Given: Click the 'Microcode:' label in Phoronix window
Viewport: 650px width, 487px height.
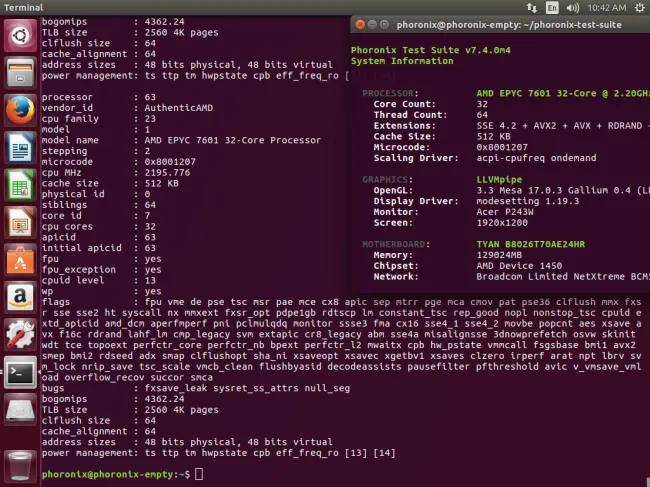Looking at the screenshot, I should click(x=402, y=147).
